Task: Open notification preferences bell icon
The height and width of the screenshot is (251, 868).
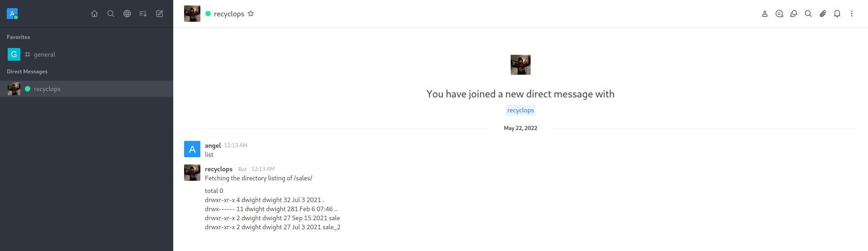Action: tap(837, 14)
